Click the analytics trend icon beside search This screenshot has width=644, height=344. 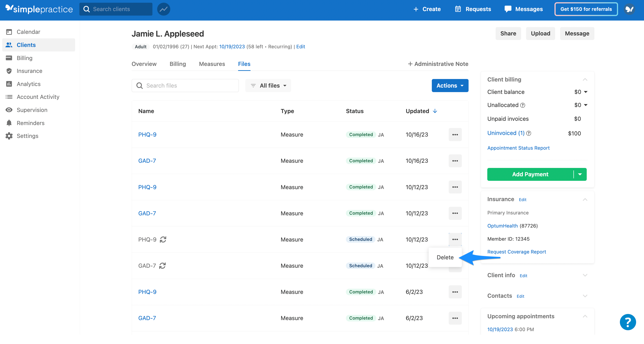pos(163,9)
